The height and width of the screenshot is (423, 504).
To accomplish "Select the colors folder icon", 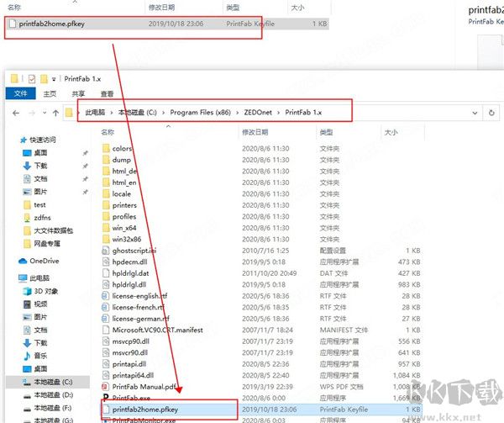I will pyautogui.click(x=106, y=148).
